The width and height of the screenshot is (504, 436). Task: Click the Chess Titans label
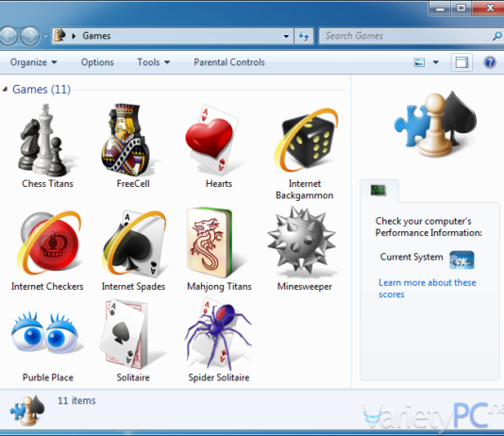click(x=47, y=183)
